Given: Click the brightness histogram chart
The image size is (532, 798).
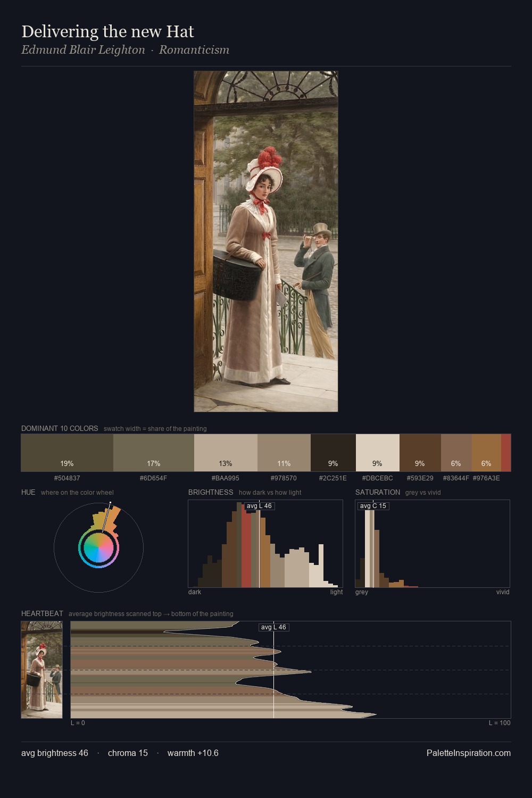Looking at the screenshot, I should [265, 544].
